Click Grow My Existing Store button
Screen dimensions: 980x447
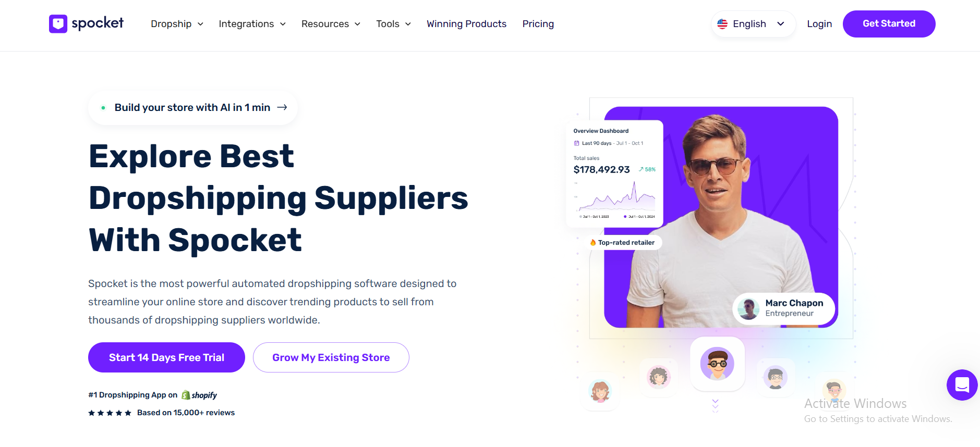[x=331, y=357]
